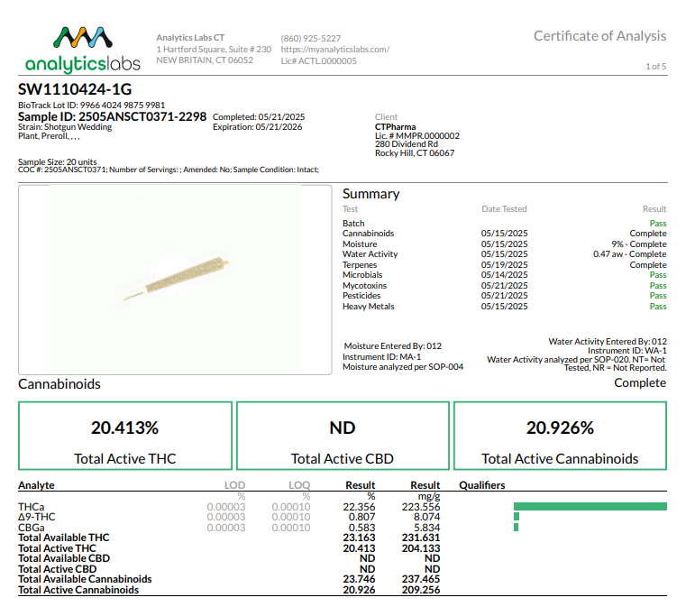
Task: Select the ND Total Active CBD box
Action: click(x=343, y=436)
